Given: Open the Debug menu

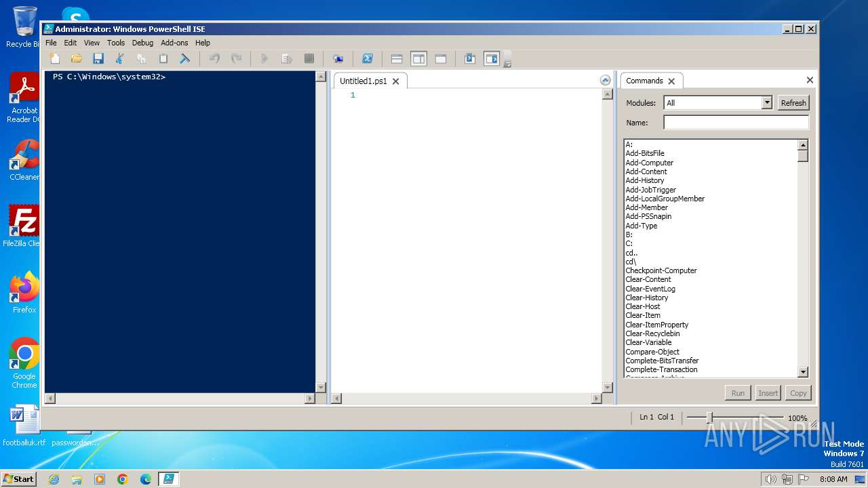Looking at the screenshot, I should (142, 43).
